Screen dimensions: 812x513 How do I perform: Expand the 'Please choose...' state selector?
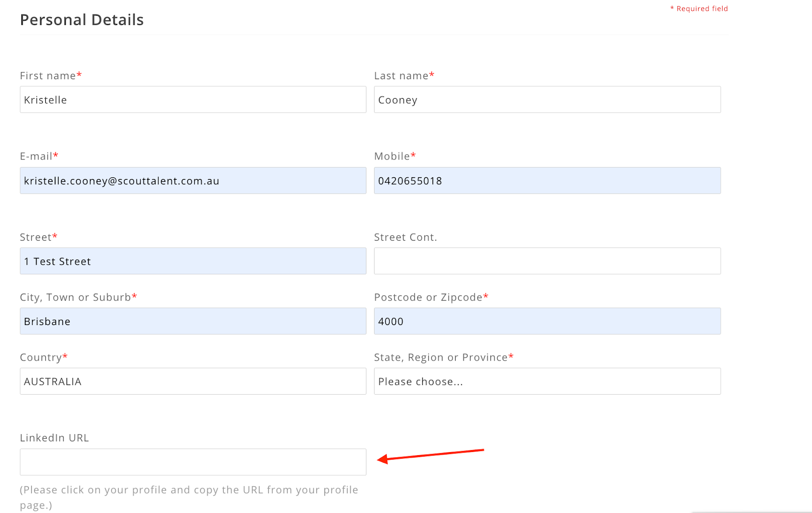click(547, 381)
